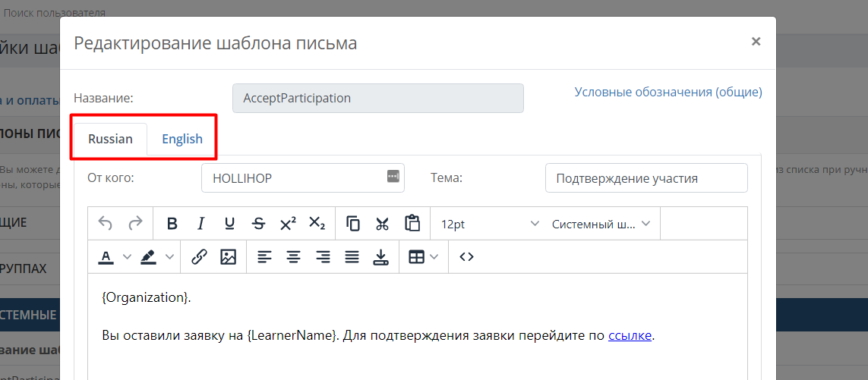Toggle underline formatting
Viewport: 868px width, 380px height.
click(x=230, y=224)
